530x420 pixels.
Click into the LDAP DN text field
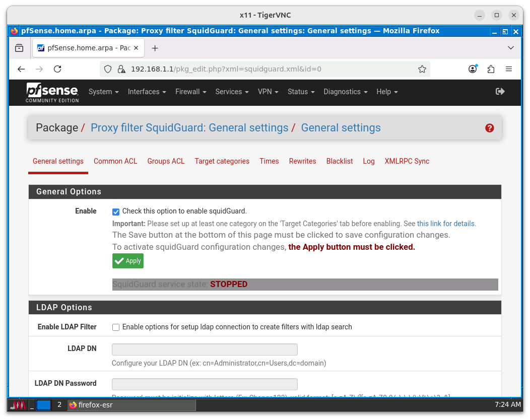(205, 349)
